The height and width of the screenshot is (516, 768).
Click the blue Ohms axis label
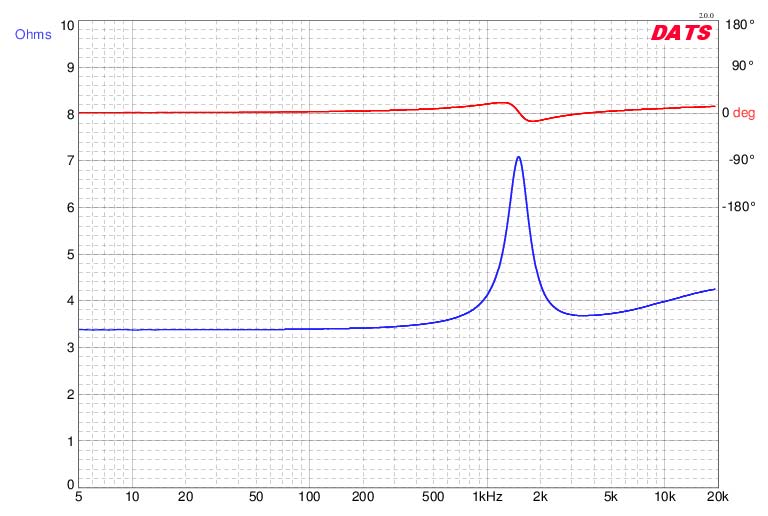click(33, 34)
